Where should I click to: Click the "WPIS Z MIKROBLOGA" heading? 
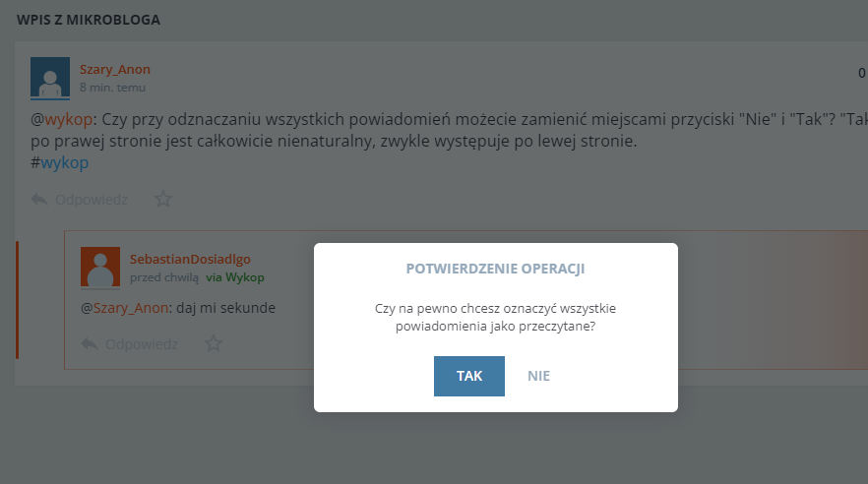coord(89,20)
